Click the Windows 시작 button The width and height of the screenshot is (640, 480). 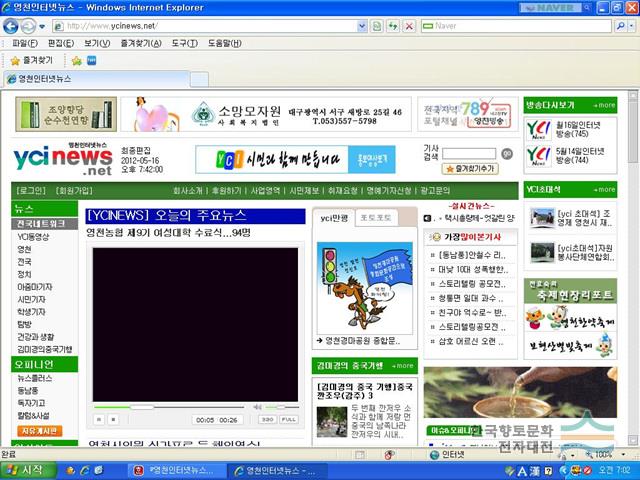[28, 471]
